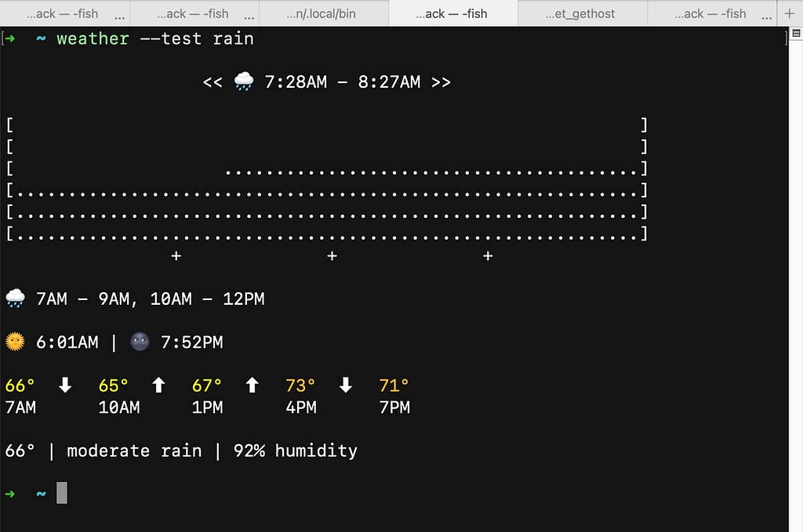Click the down arrow between 73° and 71°
The image size is (803, 532).
click(345, 385)
